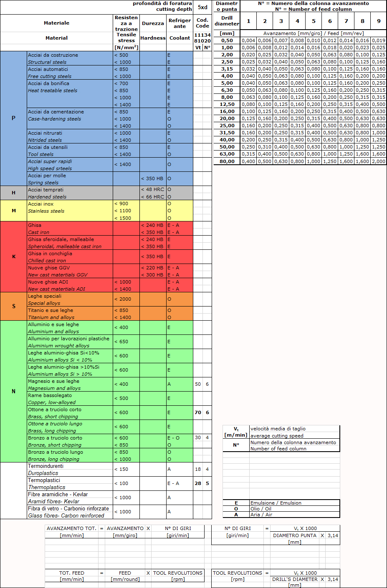387x588 pixels.
Task: Select the '5xd' cutting depth cell
Action: [x=202, y=7]
